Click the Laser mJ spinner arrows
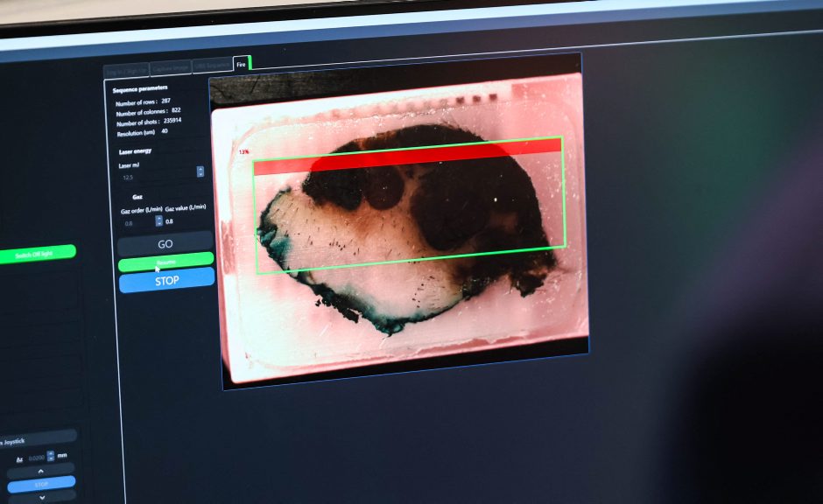Screen dimensions: 823x504 tap(200, 172)
